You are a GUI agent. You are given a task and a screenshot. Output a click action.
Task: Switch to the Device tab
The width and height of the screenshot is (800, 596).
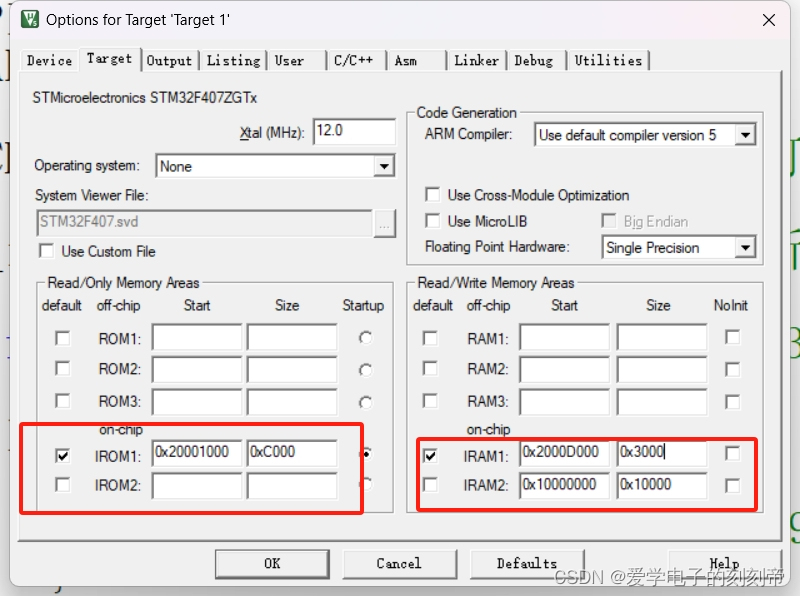click(49, 61)
